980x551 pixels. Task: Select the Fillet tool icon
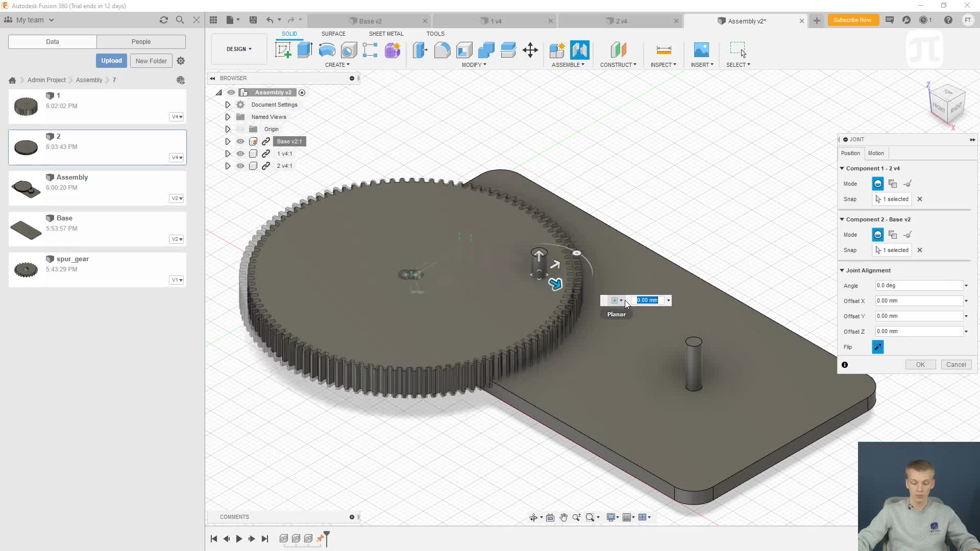coord(442,50)
